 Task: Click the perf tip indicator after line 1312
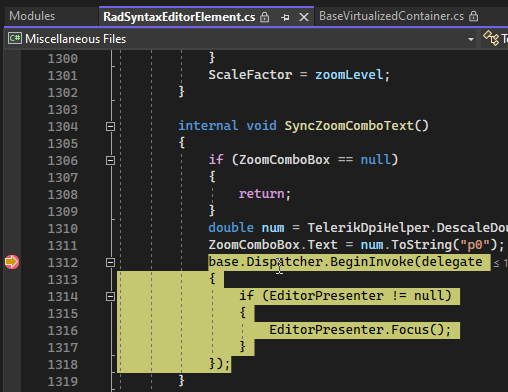pos(500,263)
